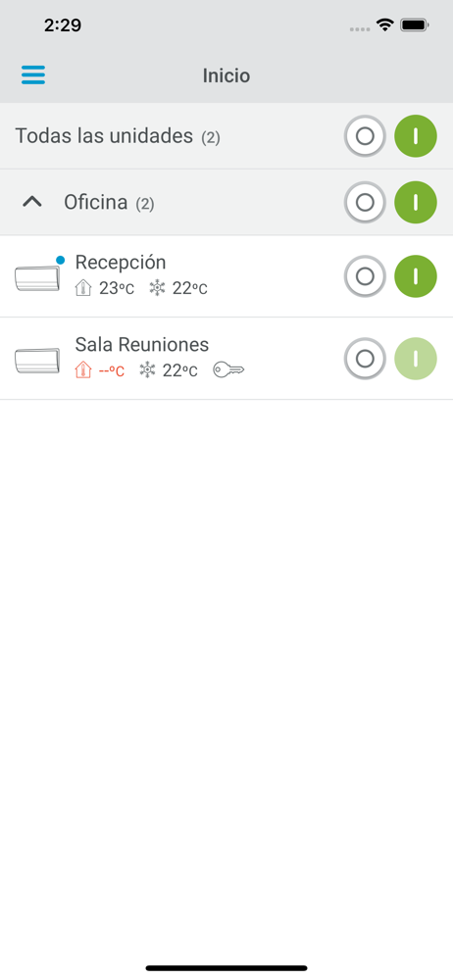Tap the snowflake mode icon for Sala Reuniones
This screenshot has width=453, height=980.
click(148, 370)
